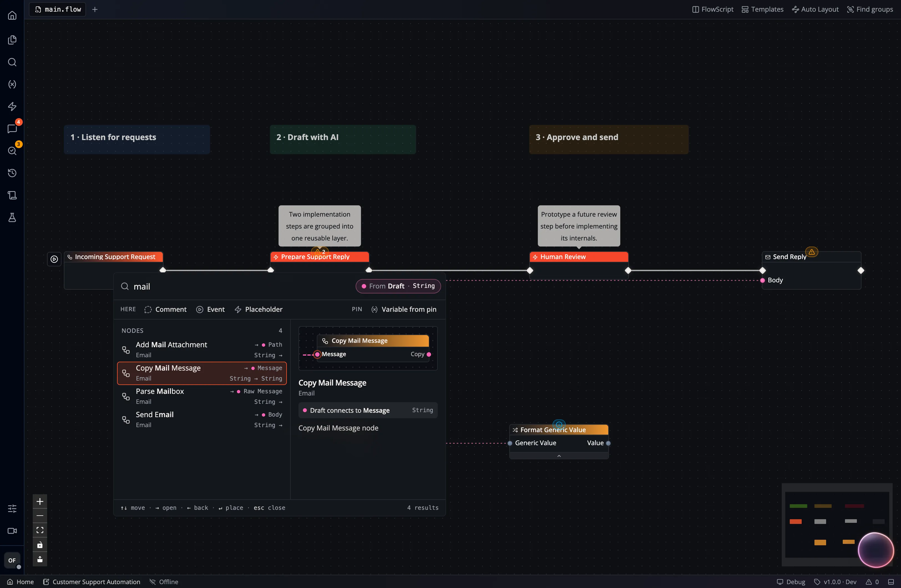The width and height of the screenshot is (901, 588).
Task: Run Auto Layout
Action: pos(815,9)
